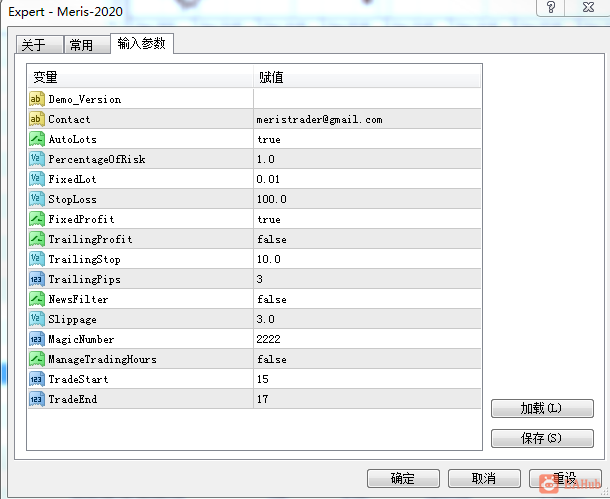Click the integer icon beside TrailingPips

[x=37, y=279]
